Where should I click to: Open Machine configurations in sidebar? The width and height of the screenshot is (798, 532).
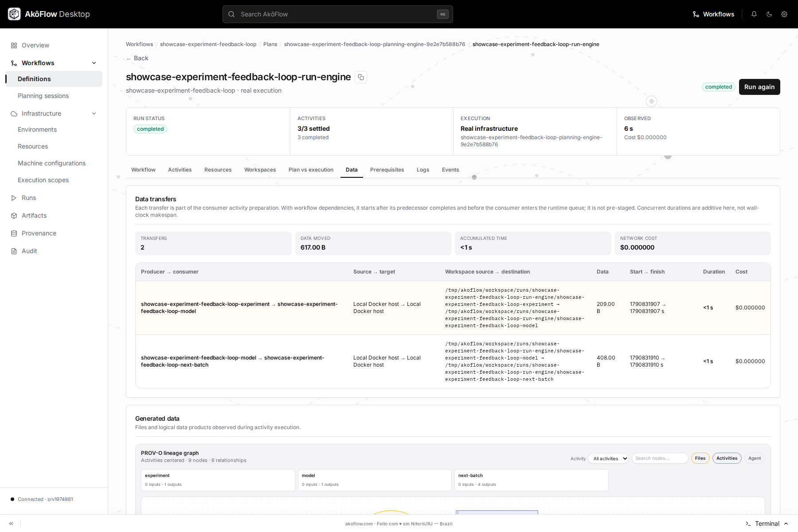click(54, 163)
